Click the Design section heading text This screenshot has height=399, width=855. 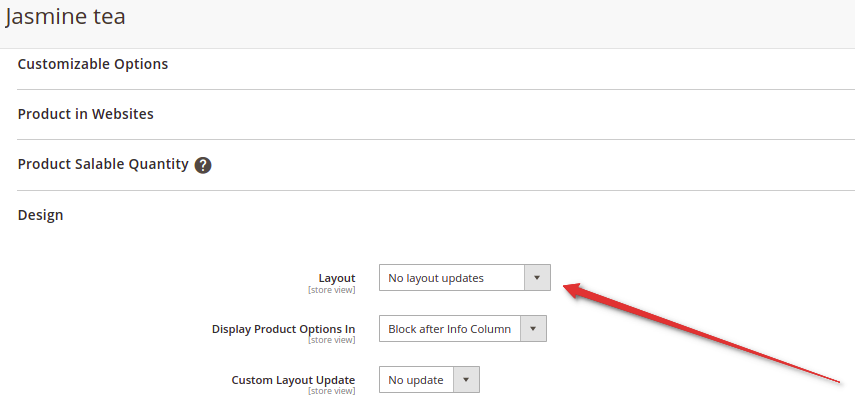40,215
